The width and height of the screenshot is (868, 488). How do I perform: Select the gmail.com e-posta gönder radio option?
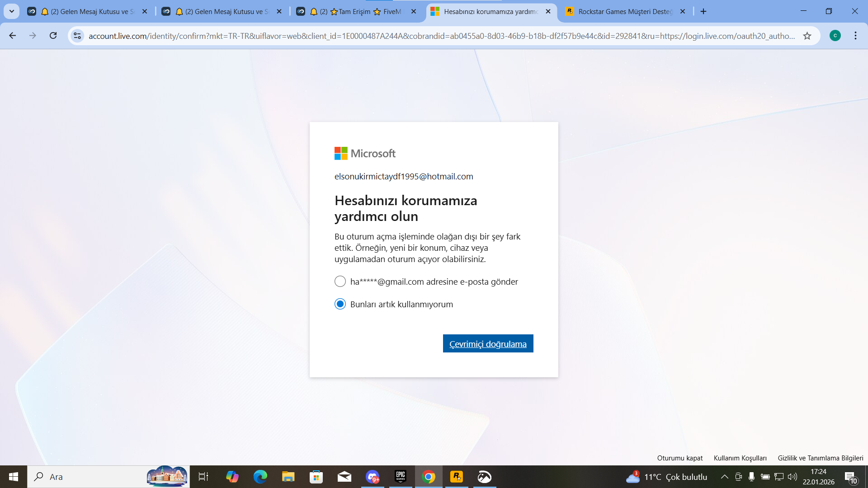pyautogui.click(x=340, y=282)
